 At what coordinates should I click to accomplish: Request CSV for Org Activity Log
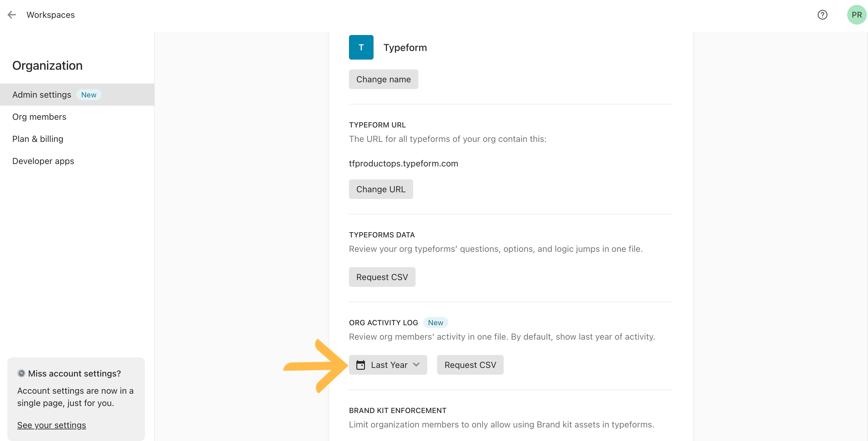[470, 365]
